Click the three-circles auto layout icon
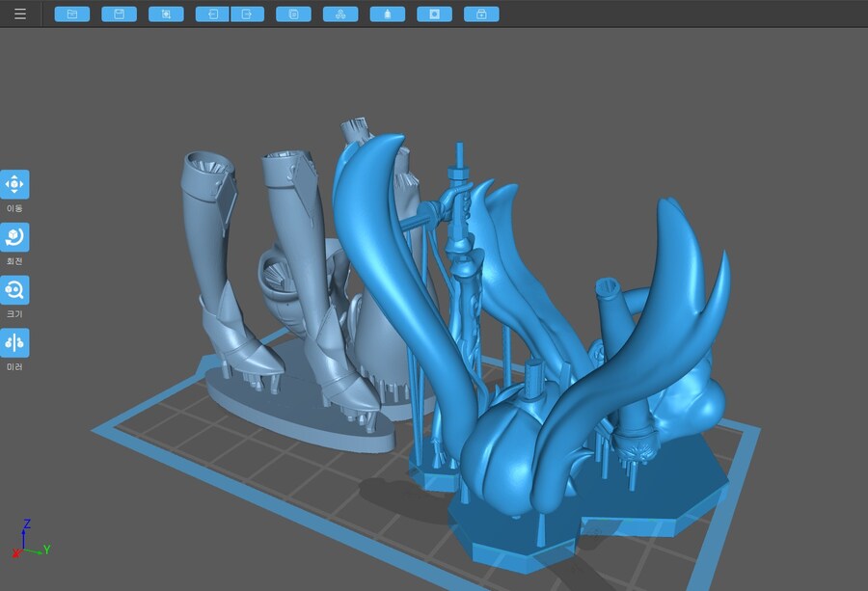Viewport: 868px width, 591px height. click(339, 13)
